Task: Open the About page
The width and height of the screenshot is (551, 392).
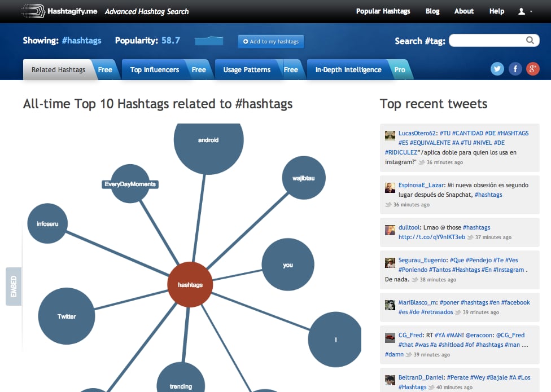Action: pyautogui.click(x=464, y=11)
